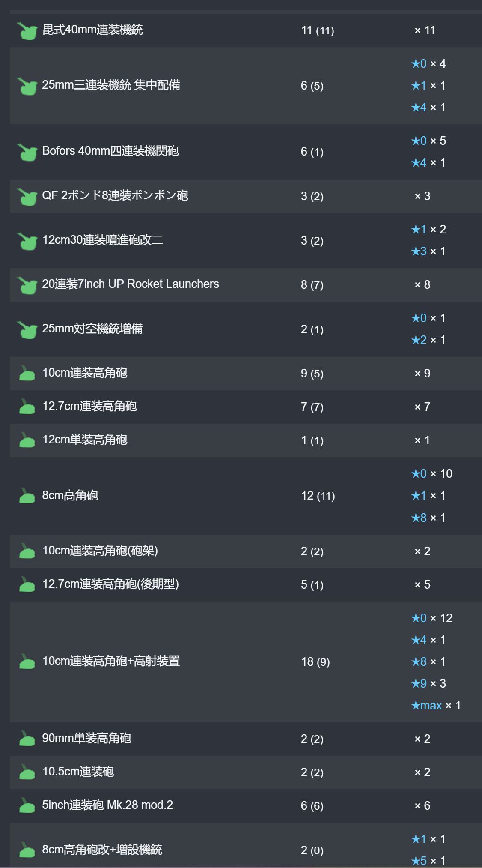Viewport: 482px width, 868px height.
Task: Click the 10.5cm連装砲 equipment name
Action: 78,772
